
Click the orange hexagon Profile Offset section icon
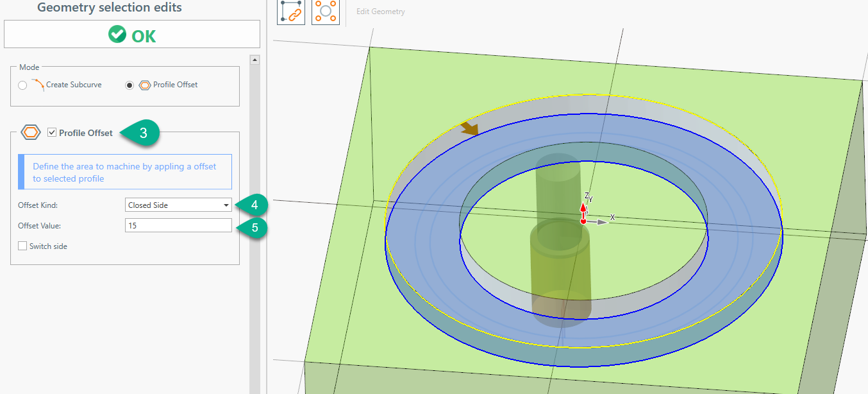point(31,133)
